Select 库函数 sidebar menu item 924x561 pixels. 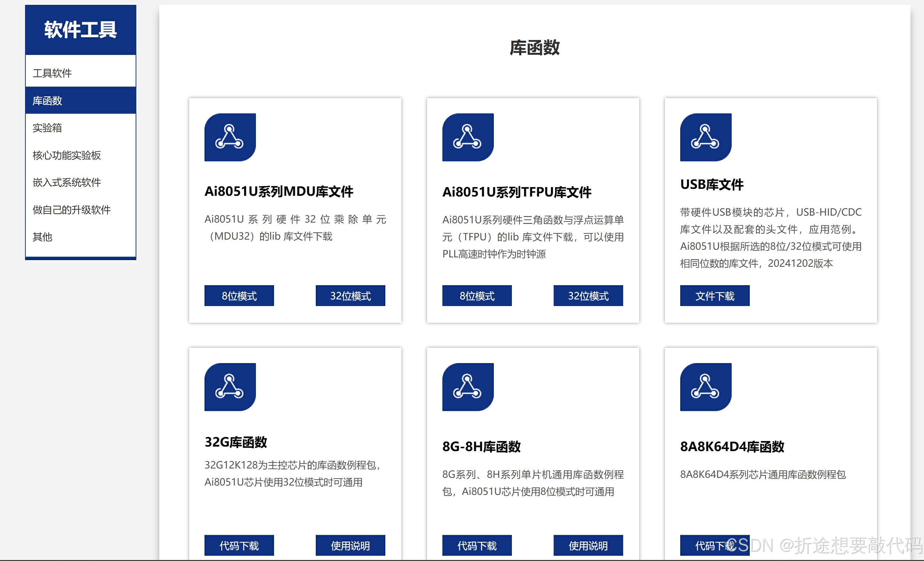(x=47, y=101)
